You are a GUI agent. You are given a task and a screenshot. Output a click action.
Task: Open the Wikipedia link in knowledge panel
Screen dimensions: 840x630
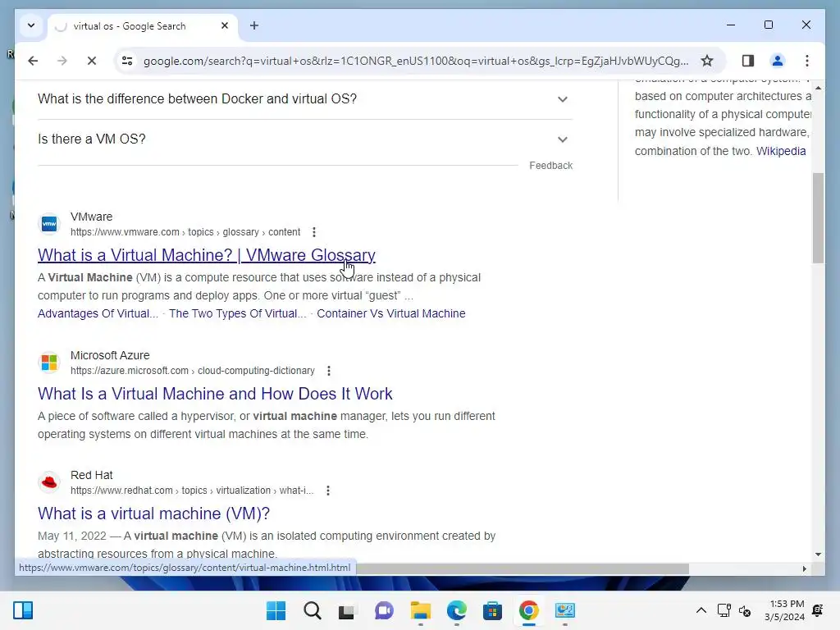click(781, 151)
